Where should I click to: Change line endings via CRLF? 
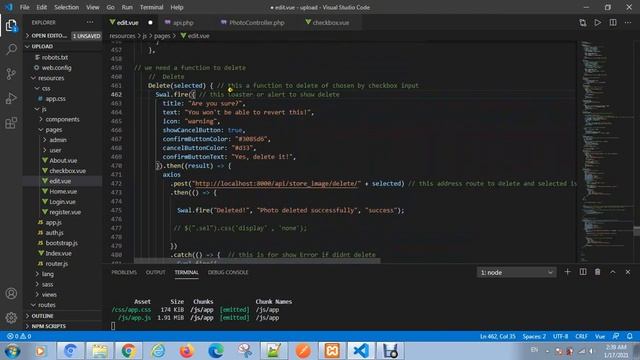(x=581, y=336)
